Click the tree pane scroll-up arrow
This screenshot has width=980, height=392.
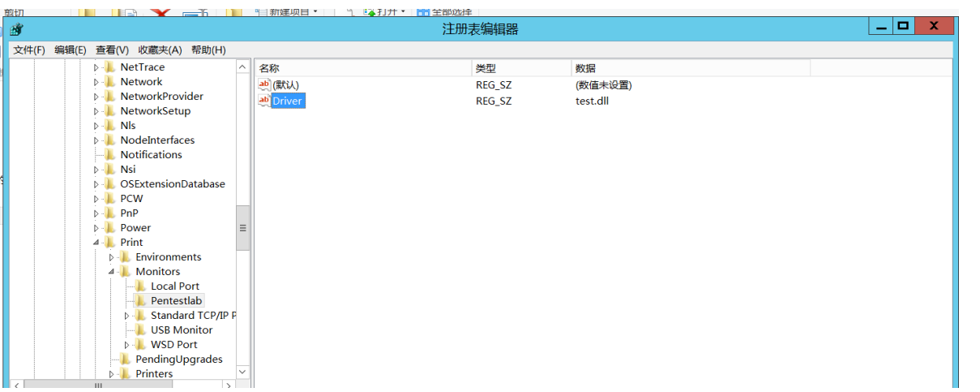click(x=242, y=67)
